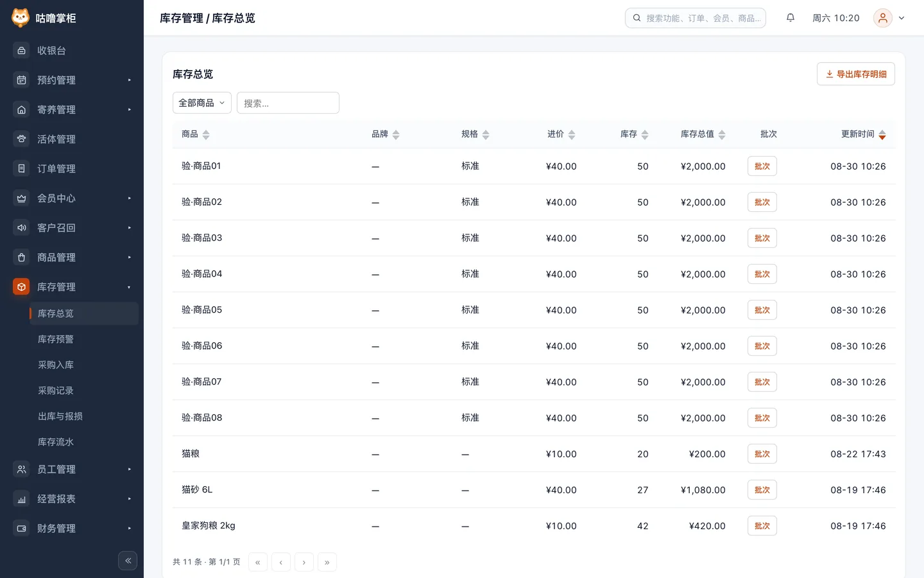Collapse the 库存管理 submenu arrow
The width and height of the screenshot is (924, 578).
click(x=130, y=287)
